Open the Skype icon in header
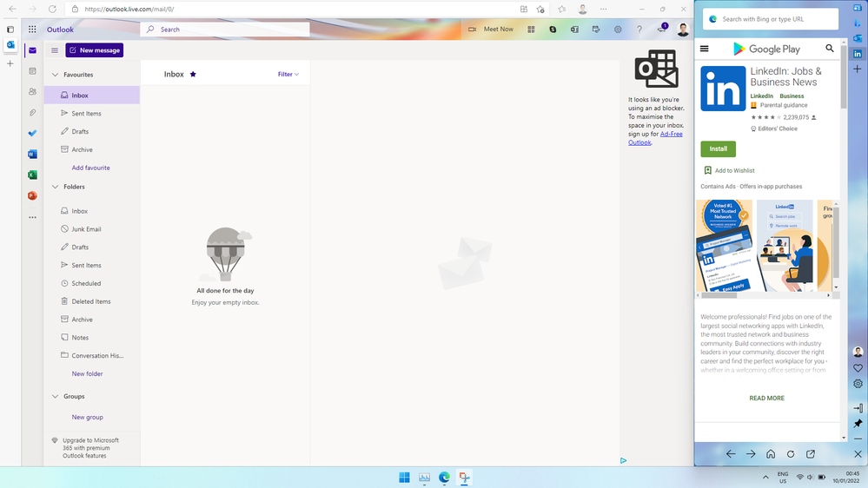The width and height of the screenshot is (868, 488). point(553,30)
